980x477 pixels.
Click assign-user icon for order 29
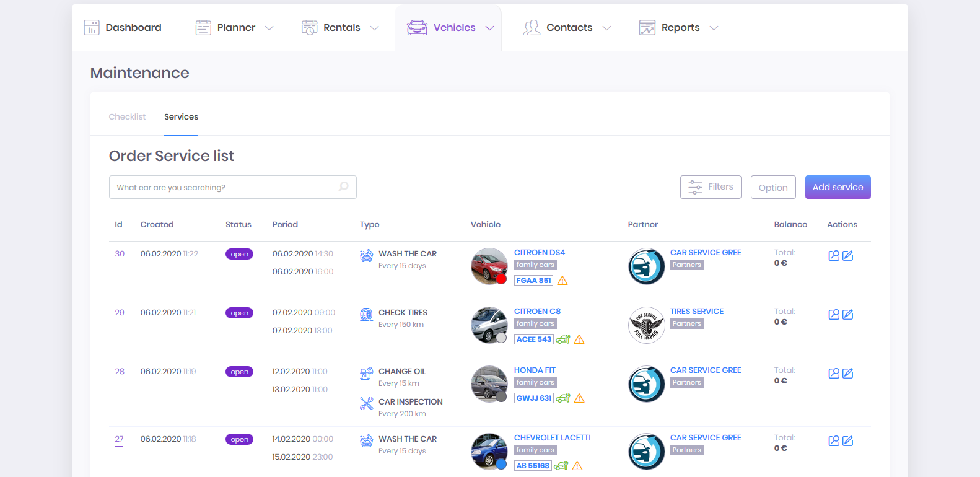pos(834,315)
